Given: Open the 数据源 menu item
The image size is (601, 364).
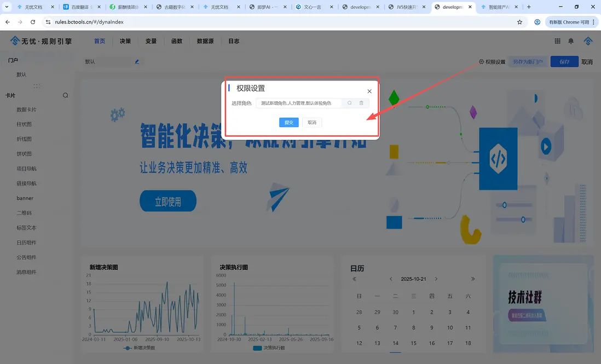Looking at the screenshot, I should tap(205, 41).
